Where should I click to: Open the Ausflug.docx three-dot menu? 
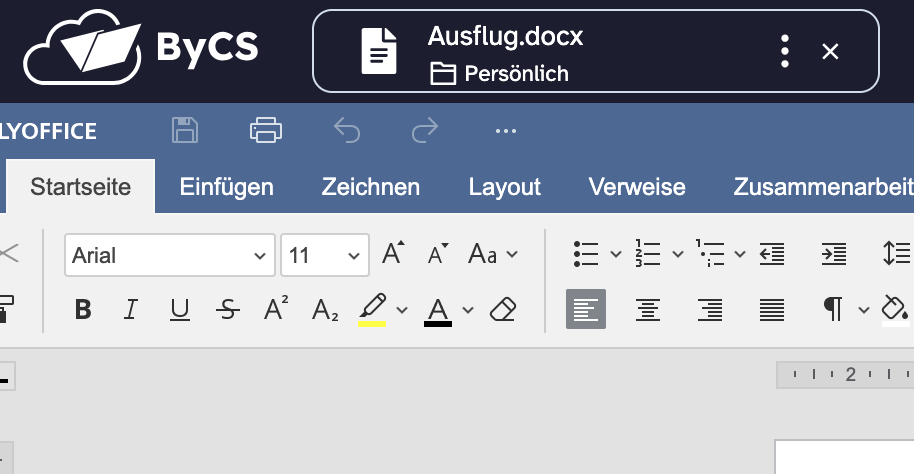tap(786, 51)
